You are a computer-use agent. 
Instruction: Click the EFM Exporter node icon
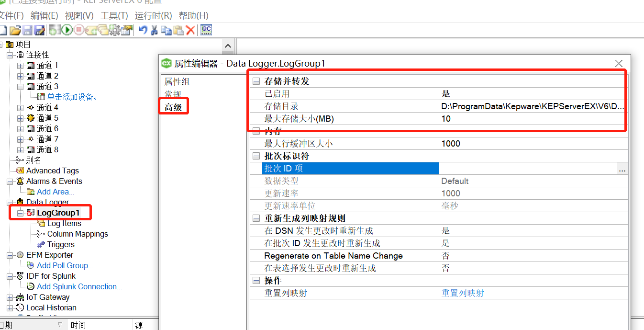pyautogui.click(x=20, y=255)
